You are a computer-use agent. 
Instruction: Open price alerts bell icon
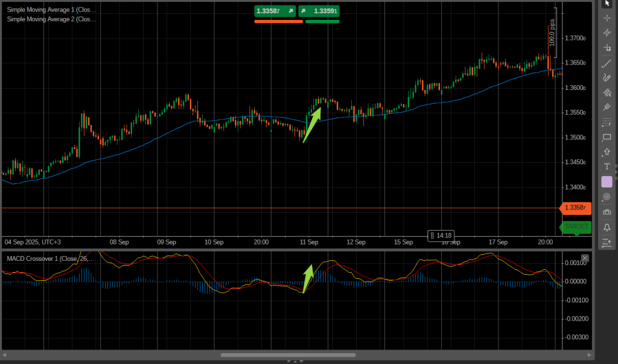pos(607,227)
